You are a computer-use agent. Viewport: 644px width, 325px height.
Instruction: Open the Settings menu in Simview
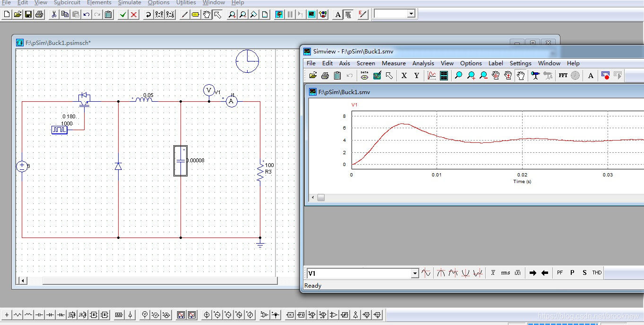click(520, 63)
